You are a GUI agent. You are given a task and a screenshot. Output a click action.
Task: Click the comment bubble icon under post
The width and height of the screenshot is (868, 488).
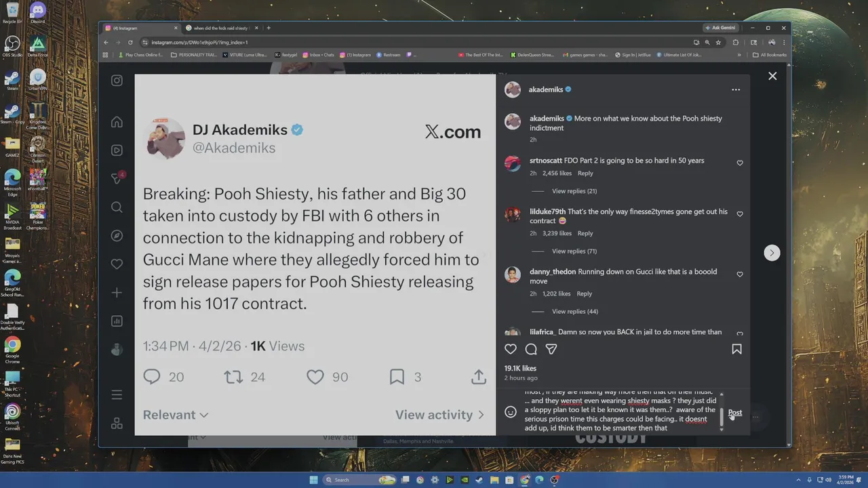tap(531, 349)
